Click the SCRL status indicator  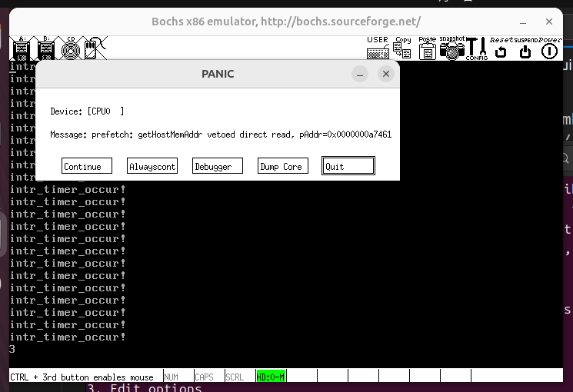(240, 377)
